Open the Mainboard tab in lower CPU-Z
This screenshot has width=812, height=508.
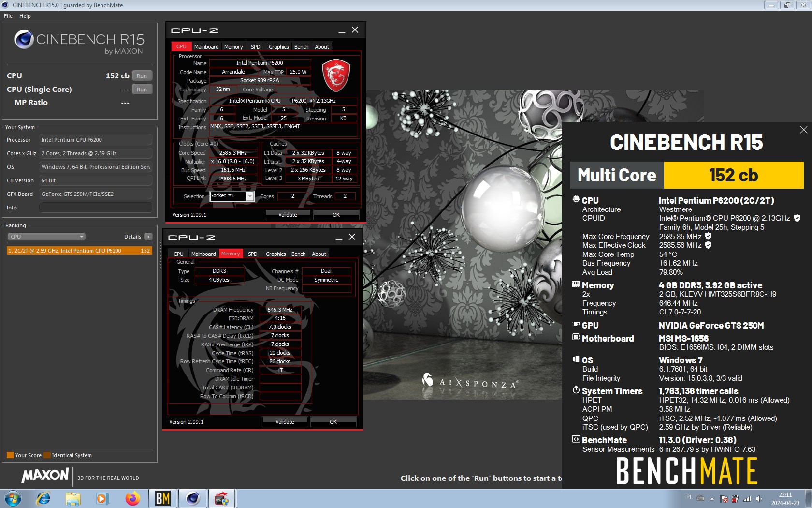pyautogui.click(x=203, y=254)
